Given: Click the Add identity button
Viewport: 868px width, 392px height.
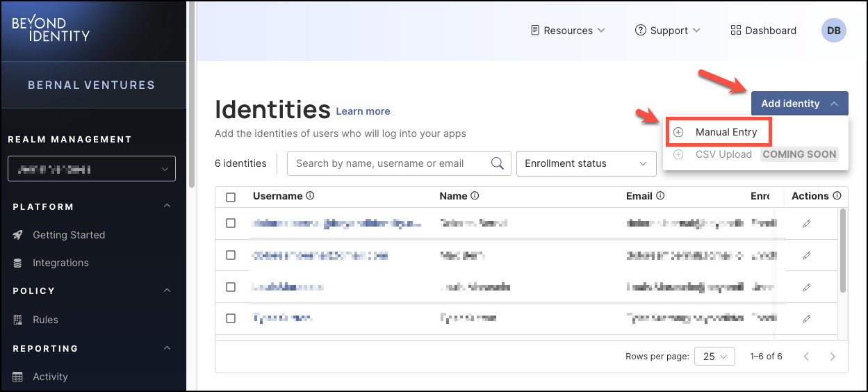Looking at the screenshot, I should [799, 104].
